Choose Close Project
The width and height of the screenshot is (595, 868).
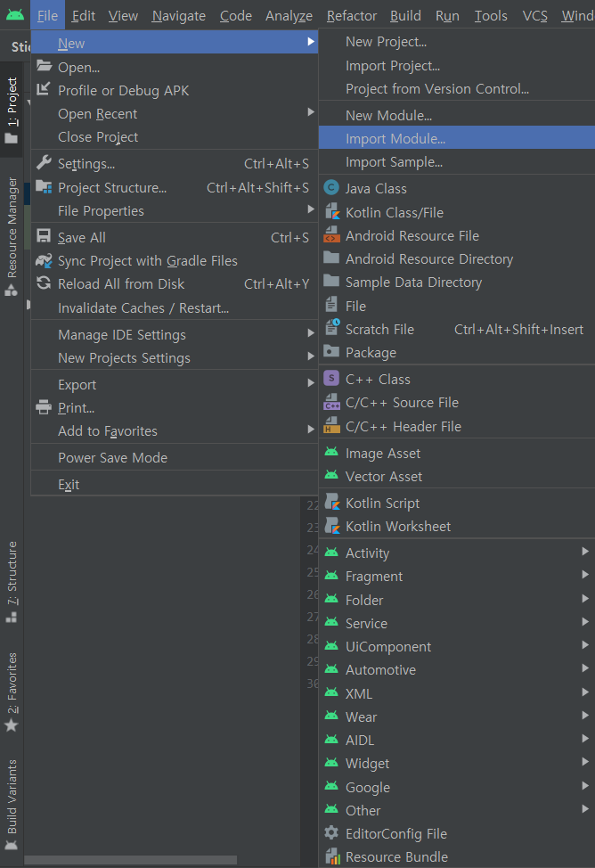(175, 136)
